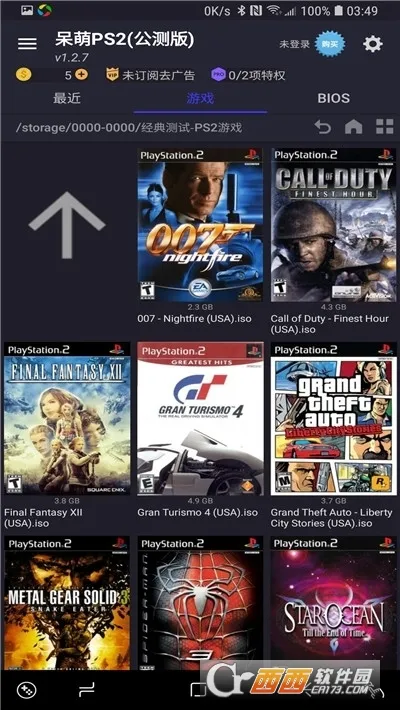The width and height of the screenshot is (400, 710).
Task: Tap the gold coin icon
Action: point(24,74)
